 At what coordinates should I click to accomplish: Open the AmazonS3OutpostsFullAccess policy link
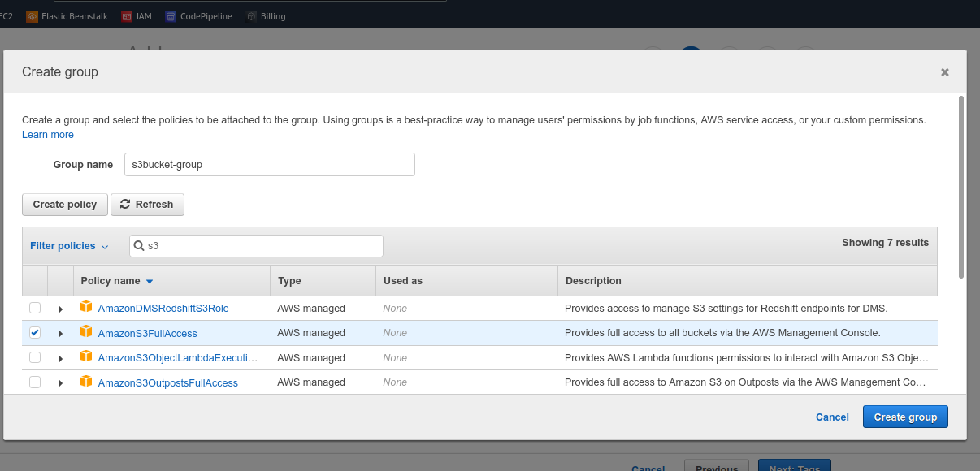[x=168, y=382]
